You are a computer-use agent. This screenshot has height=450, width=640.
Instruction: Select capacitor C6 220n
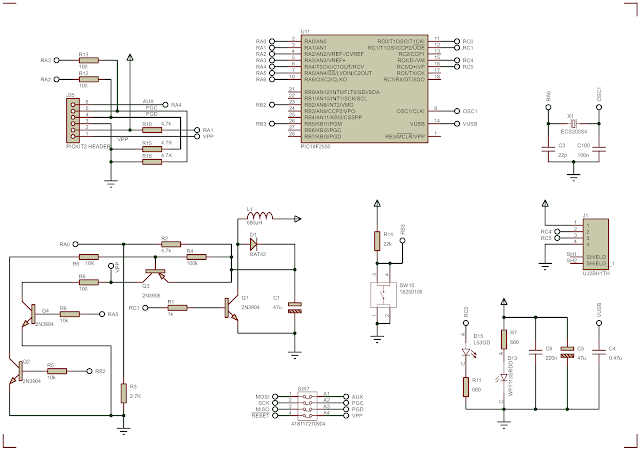pos(536,352)
